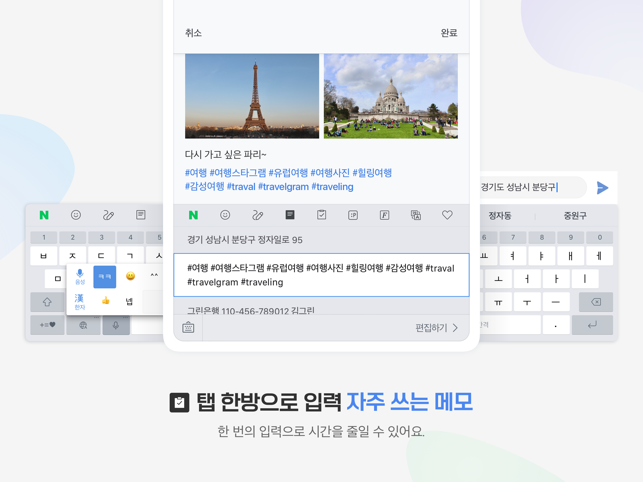Pick the thumbs-up emoji in popup
This screenshot has height=482, width=643.
(105, 301)
